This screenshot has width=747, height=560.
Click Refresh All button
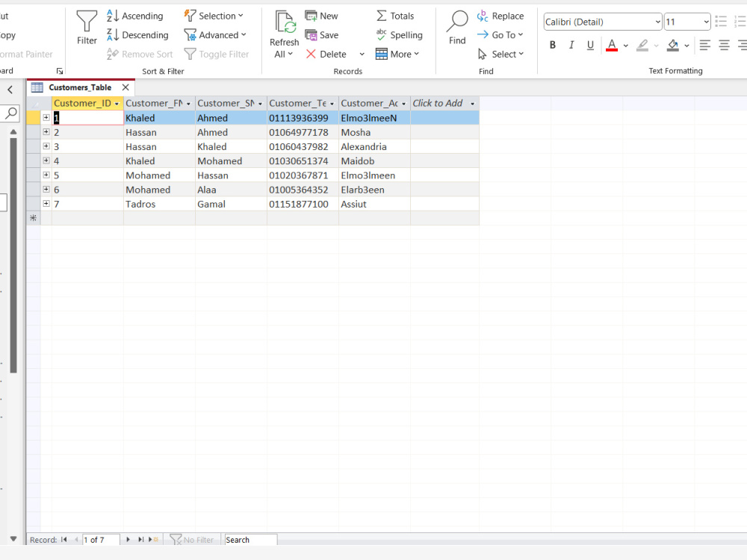[285, 34]
